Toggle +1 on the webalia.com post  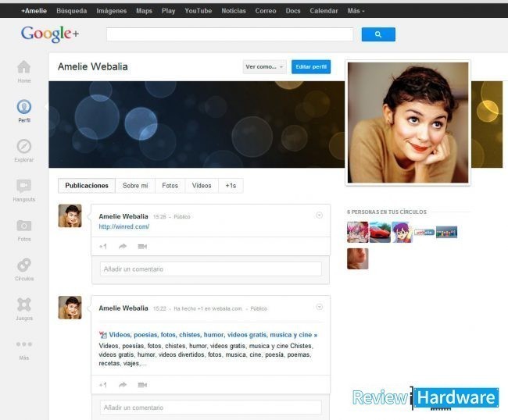pyautogui.click(x=103, y=385)
